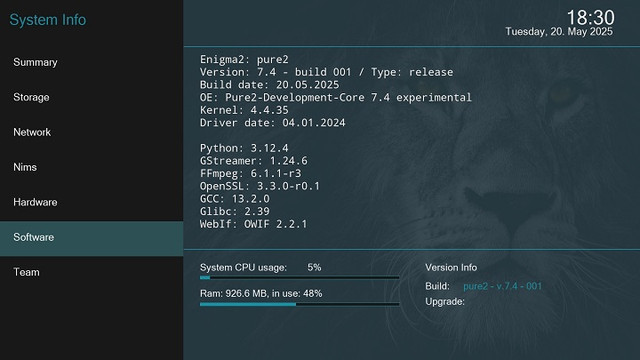The height and width of the screenshot is (360, 640).
Task: Click the OpenSSL 3.3.0-r0.1 line
Action: [260, 186]
